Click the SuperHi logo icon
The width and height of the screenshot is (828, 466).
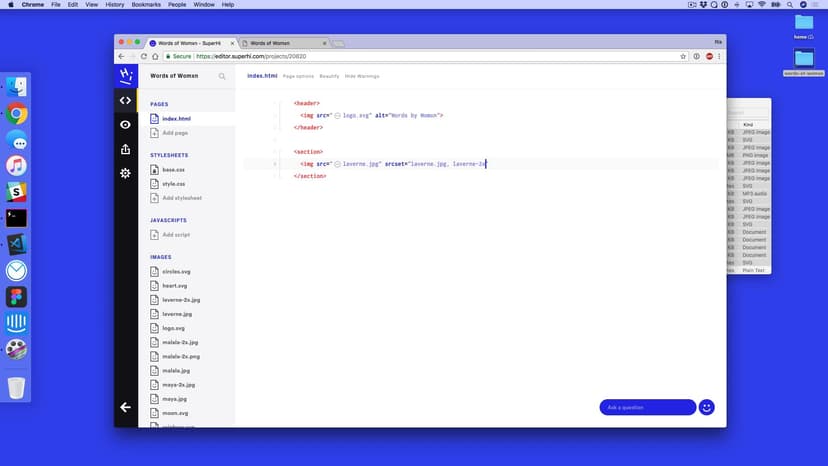(x=125, y=76)
